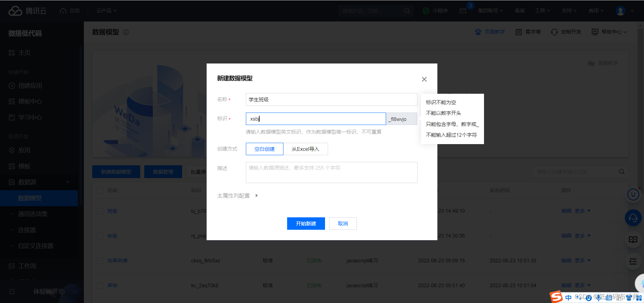The width and height of the screenshot is (644, 303).
Task: Expand the 云产品 dropdown
Action: pos(106,11)
